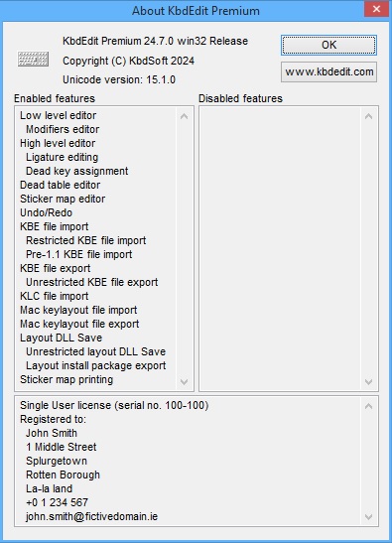The width and height of the screenshot is (392, 543).
Task: Click the email john.smith@fictivedomain.ie
Action: point(91,516)
